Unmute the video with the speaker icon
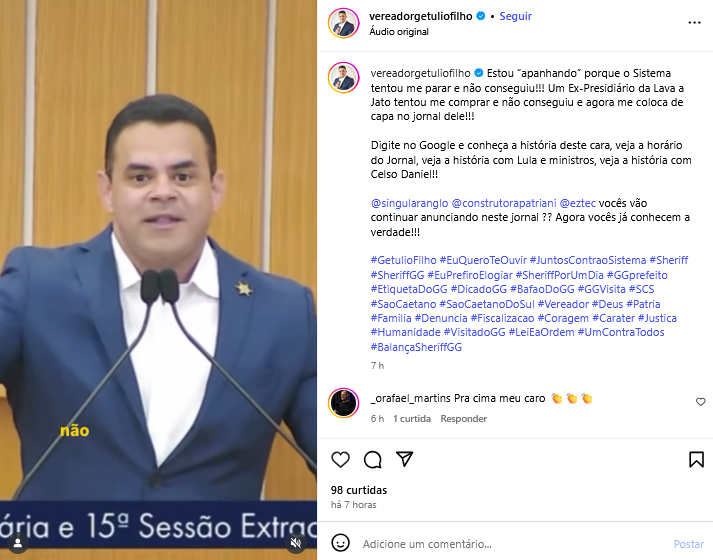The width and height of the screenshot is (713, 560). (296, 543)
